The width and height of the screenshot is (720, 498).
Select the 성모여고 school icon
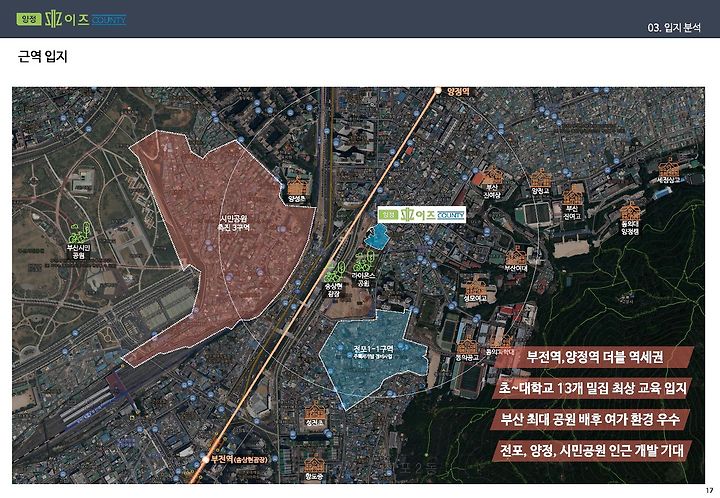tap(474, 285)
